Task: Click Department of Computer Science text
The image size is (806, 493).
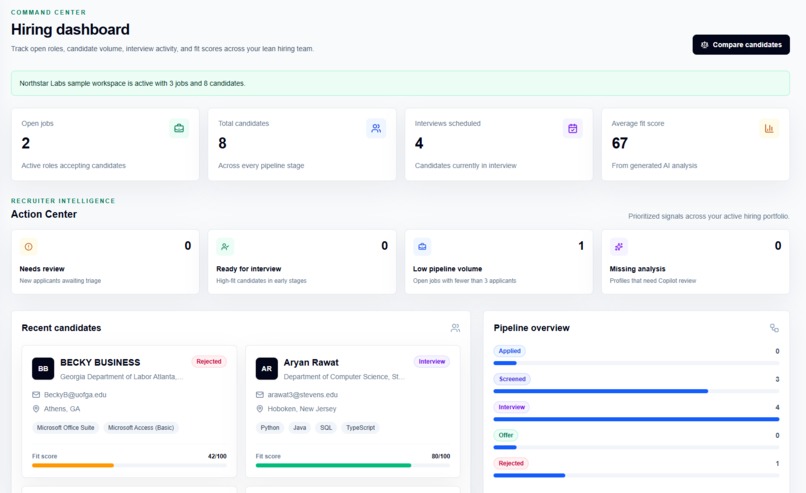Action: tap(344, 377)
